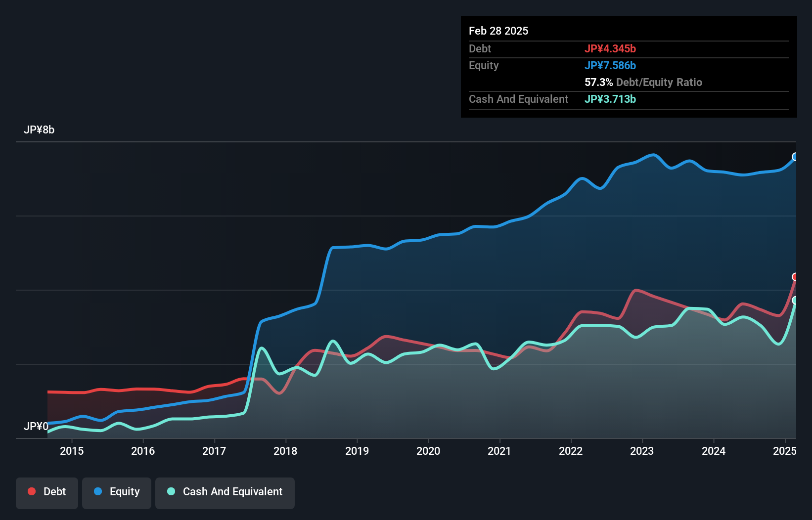The width and height of the screenshot is (812, 520).
Task: Toggle the Equity series legend button
Action: coord(117,493)
